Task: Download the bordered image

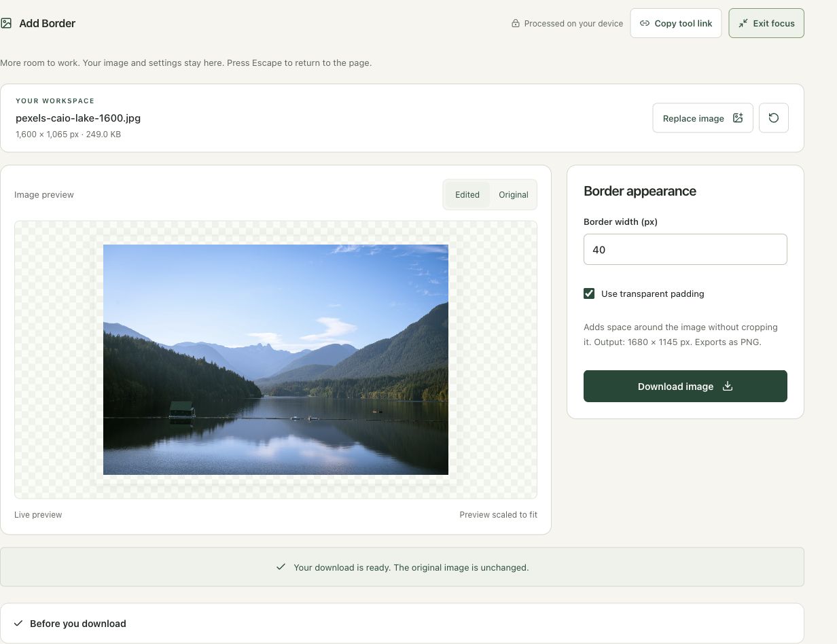Action: (x=685, y=386)
